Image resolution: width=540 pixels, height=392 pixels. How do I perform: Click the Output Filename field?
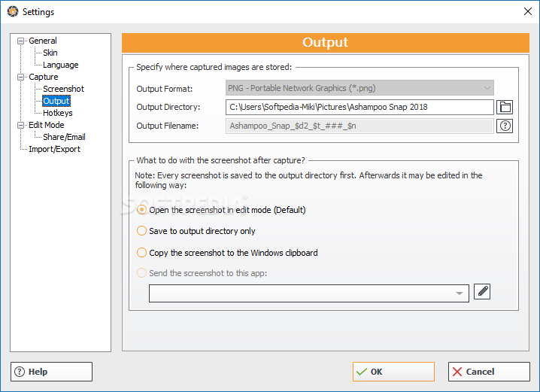tap(359, 126)
